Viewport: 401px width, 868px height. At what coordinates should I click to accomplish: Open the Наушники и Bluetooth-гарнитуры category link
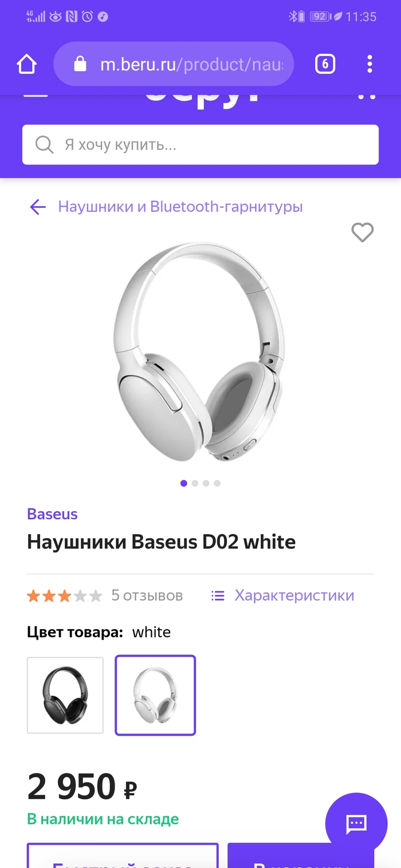tap(180, 207)
